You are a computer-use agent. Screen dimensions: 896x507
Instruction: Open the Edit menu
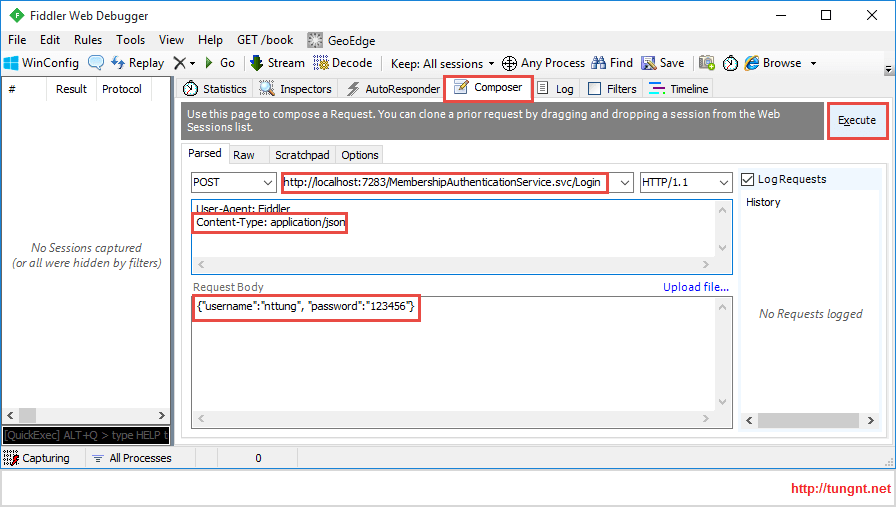pos(50,40)
